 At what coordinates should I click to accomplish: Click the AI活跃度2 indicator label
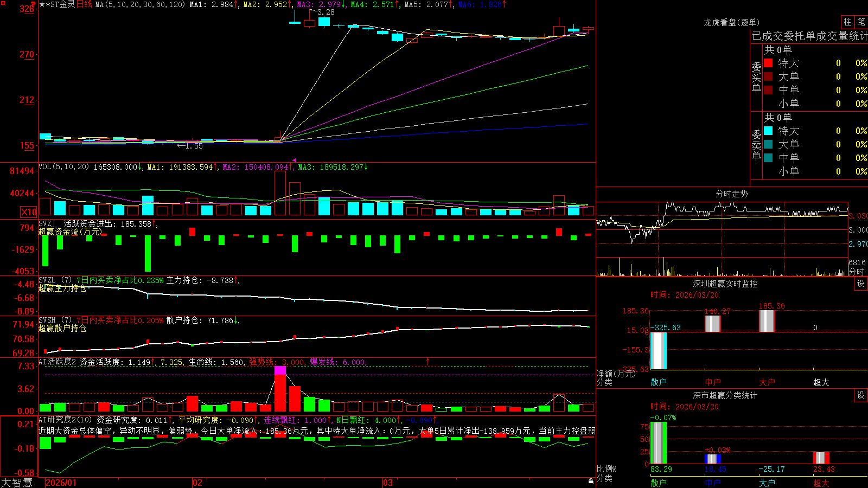click(x=58, y=362)
